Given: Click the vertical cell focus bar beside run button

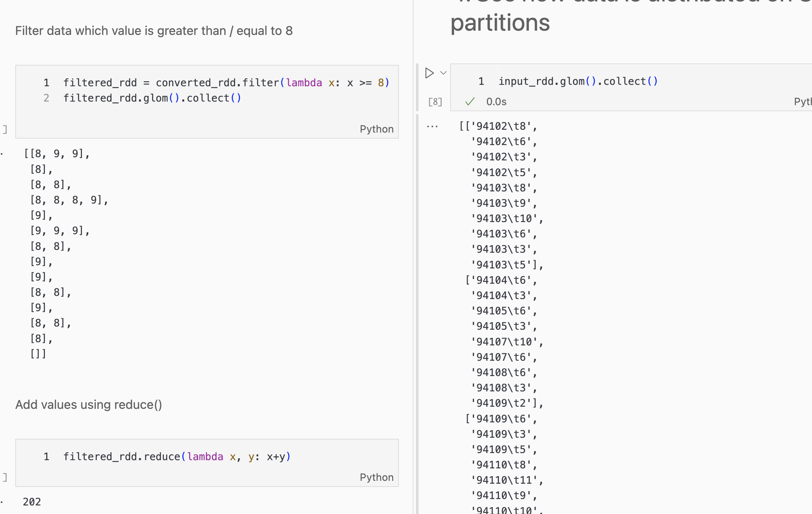Looking at the screenshot, I should click(x=417, y=87).
